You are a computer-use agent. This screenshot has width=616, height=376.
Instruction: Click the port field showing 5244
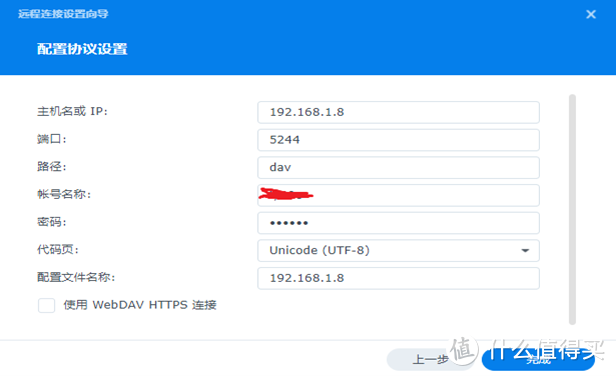tap(398, 140)
